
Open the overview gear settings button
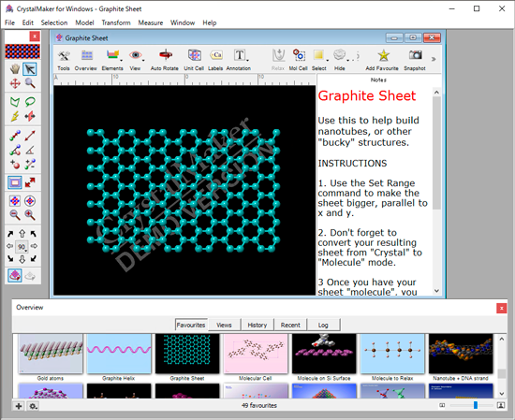33,406
